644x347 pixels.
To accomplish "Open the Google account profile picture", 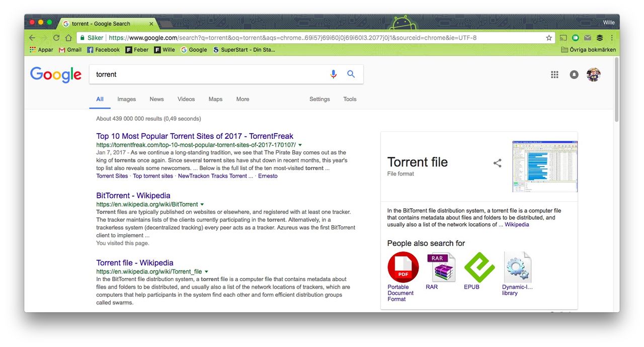I will point(594,74).
